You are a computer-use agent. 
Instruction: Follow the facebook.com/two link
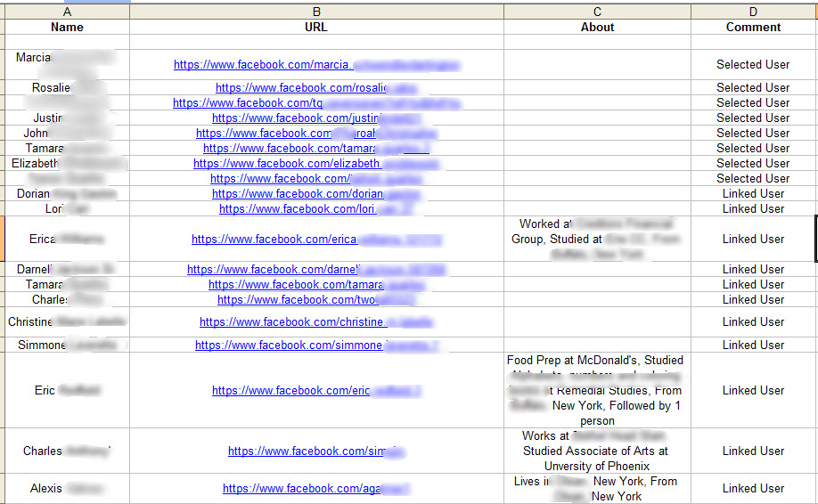pos(316,300)
